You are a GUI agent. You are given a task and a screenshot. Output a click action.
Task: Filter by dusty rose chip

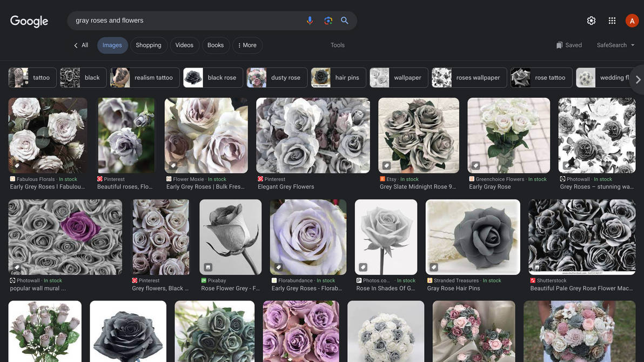pos(277,78)
